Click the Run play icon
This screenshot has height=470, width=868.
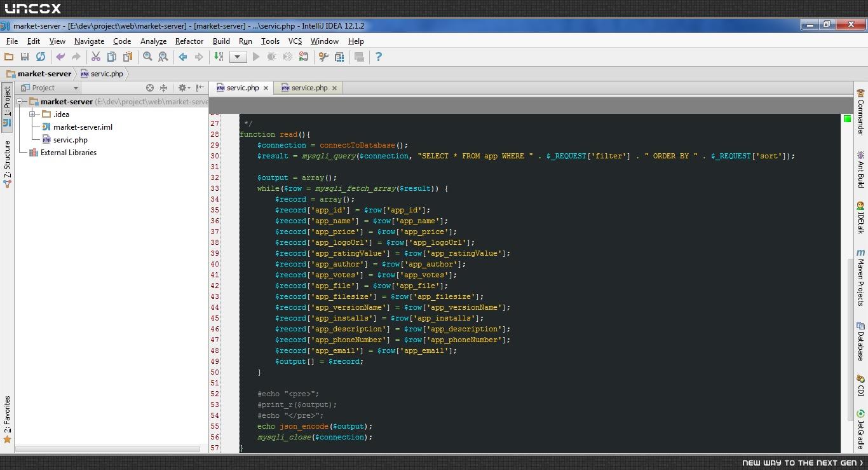256,57
